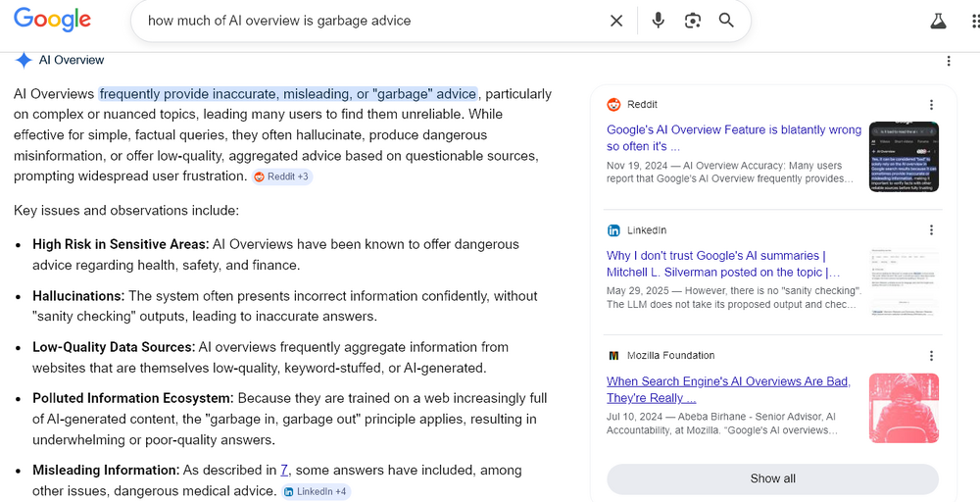Open three-dot menu for Mozilla Foundation source
The height and width of the screenshot is (502, 980).
[x=931, y=356]
